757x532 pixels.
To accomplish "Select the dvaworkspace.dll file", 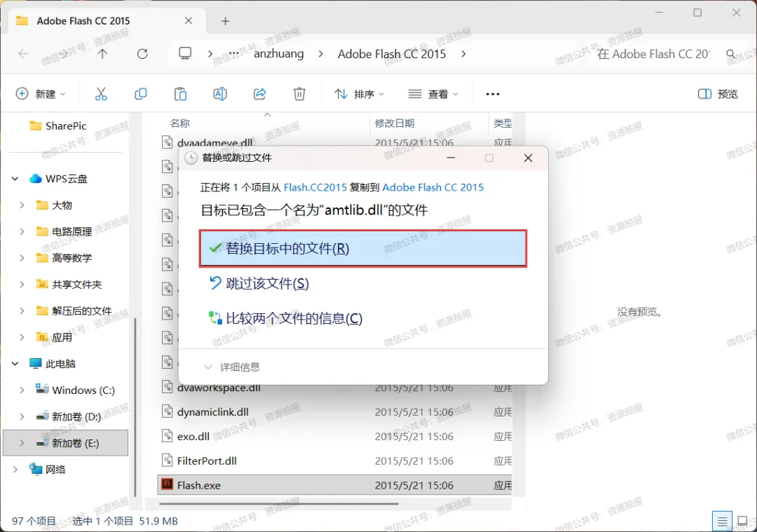I will (219, 388).
